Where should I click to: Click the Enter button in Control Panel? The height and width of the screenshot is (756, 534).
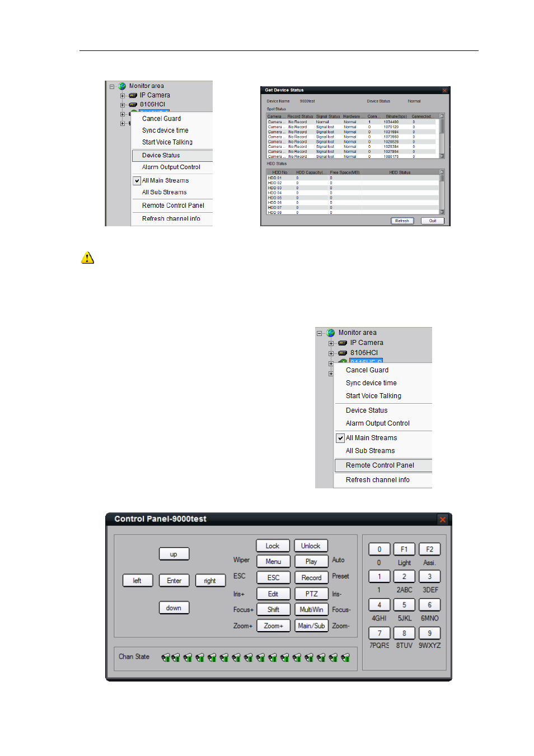174,581
